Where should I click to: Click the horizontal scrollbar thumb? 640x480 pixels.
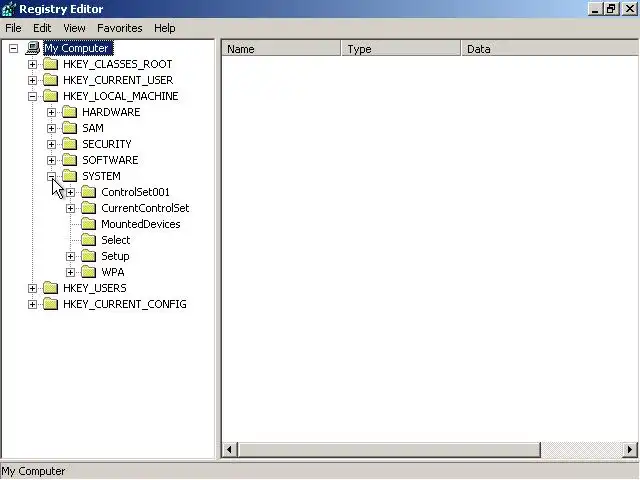point(389,450)
